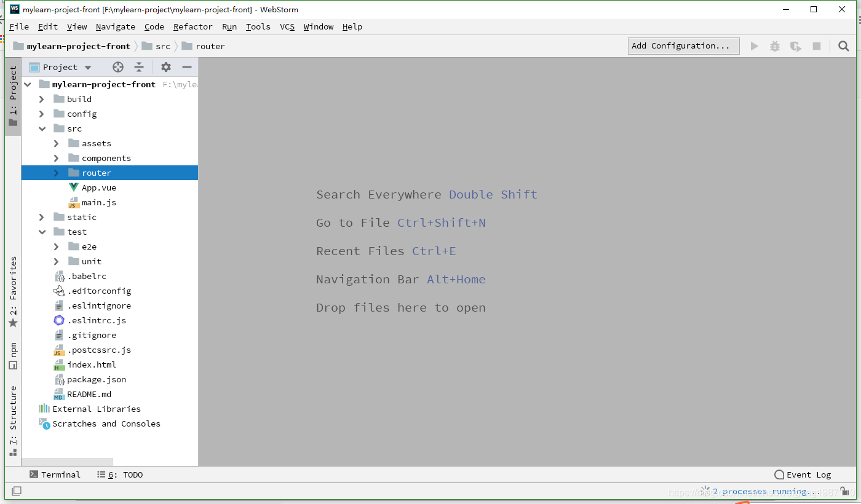This screenshot has width=861, height=504.
Task: Open the Add Configuration dropdown
Action: point(683,45)
